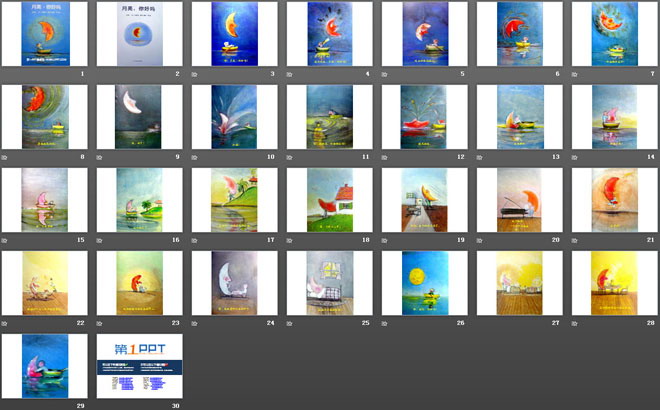Select slide 14 thumbnail
The image size is (660, 410).
tap(615, 117)
